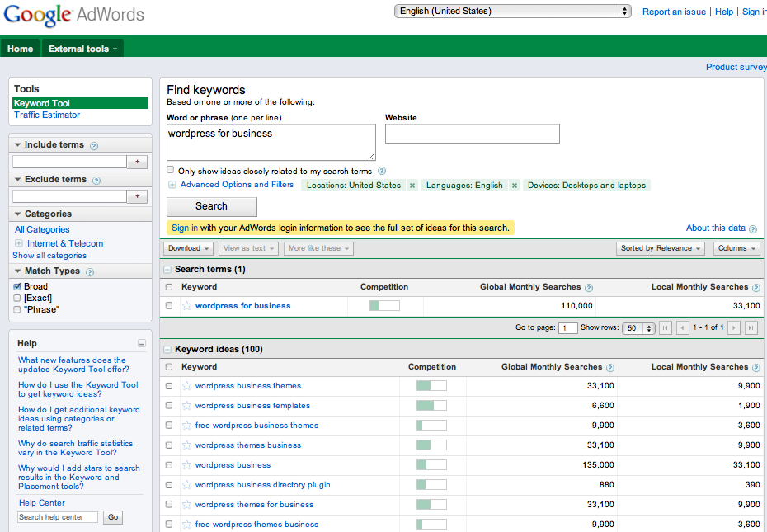Star 'wordpress business directory plugin' keyword
The image size is (767, 532).
coord(186,484)
